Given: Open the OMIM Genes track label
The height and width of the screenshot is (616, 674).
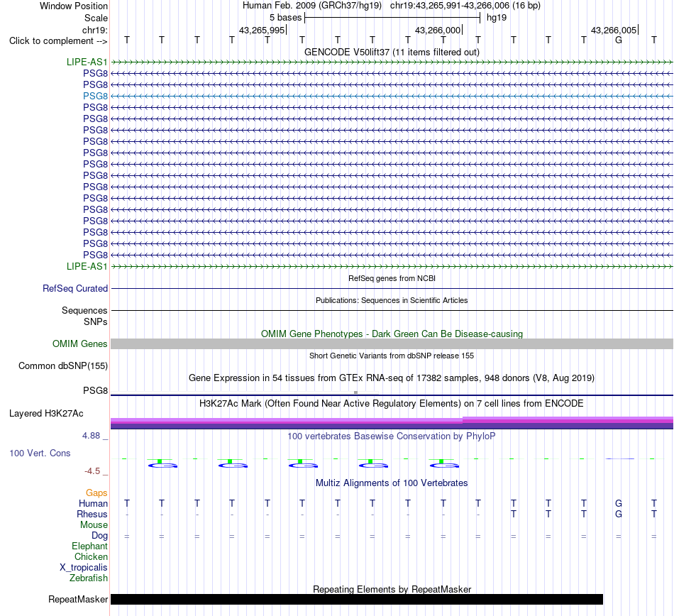Looking at the screenshot, I should 79,344.
